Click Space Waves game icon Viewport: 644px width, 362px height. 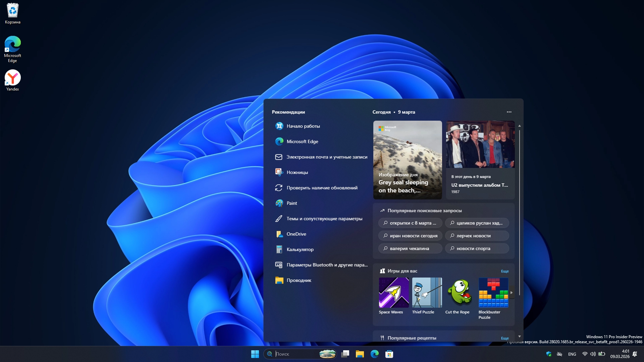click(x=394, y=293)
